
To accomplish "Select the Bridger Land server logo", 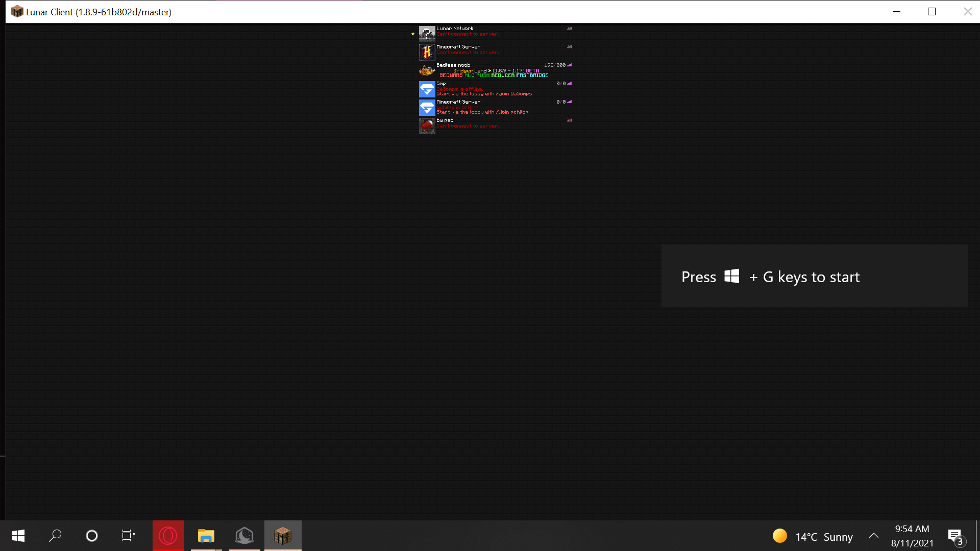I will click(x=427, y=70).
